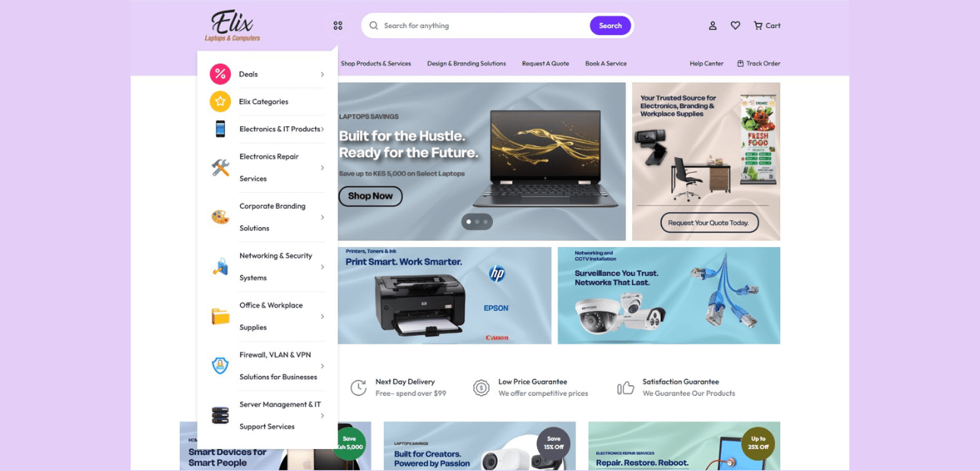Screen dimensions: 980x471
Task: Select the Elix Categories star icon
Action: [220, 101]
